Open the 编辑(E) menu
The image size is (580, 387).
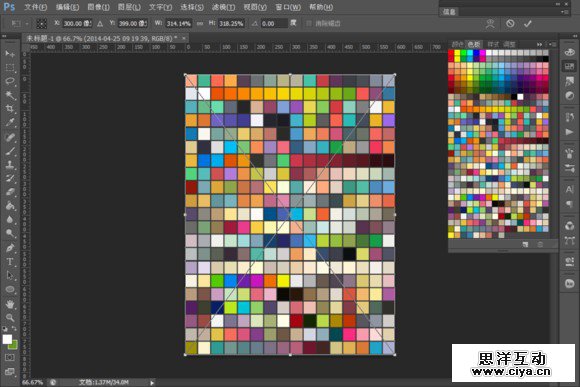click(67, 7)
